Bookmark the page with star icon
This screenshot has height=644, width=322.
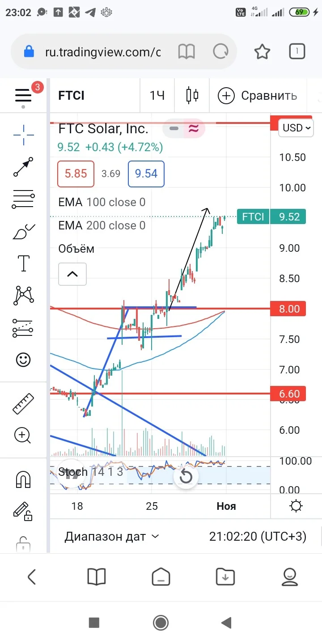click(x=263, y=52)
